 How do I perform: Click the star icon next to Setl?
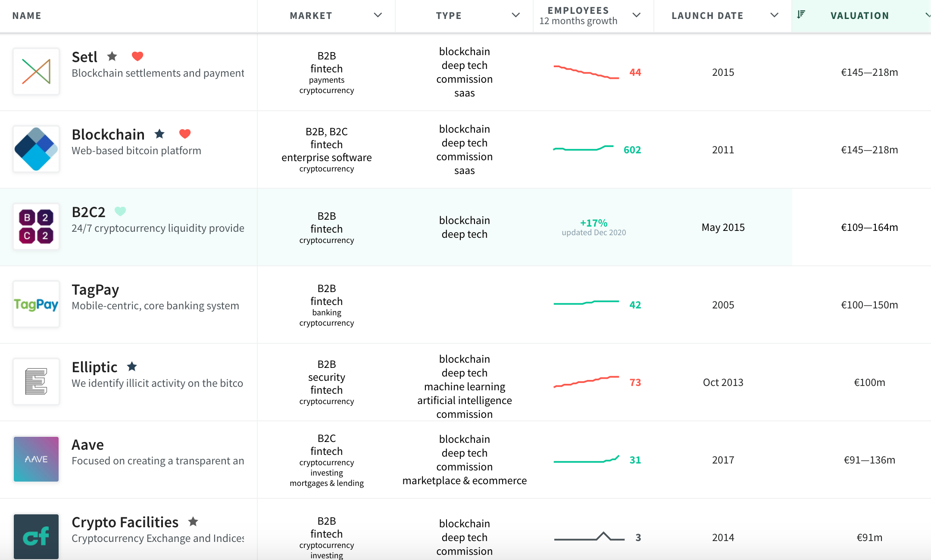[x=112, y=56]
